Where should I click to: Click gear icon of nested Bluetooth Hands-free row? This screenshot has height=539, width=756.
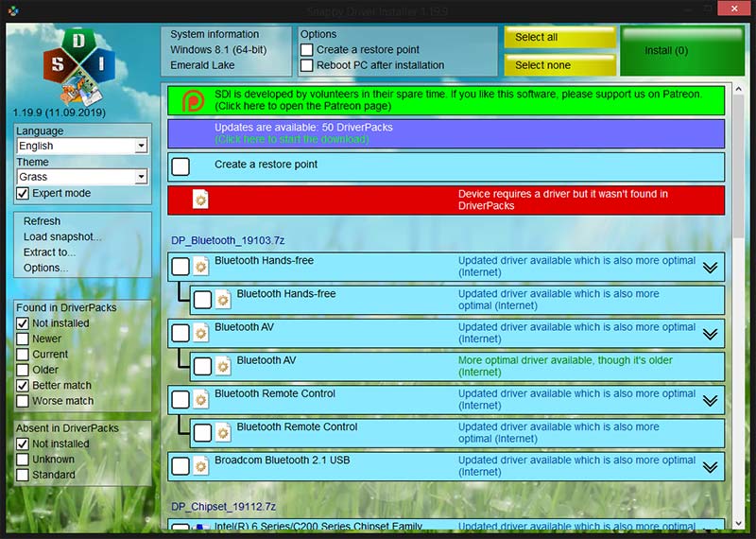[223, 299]
